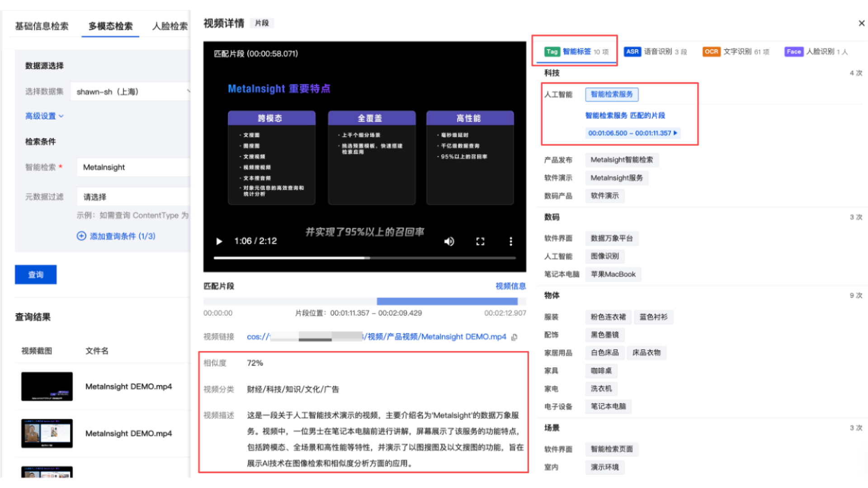The height and width of the screenshot is (488, 868).
Task: Click the Face badge icon
Action: coord(793,52)
